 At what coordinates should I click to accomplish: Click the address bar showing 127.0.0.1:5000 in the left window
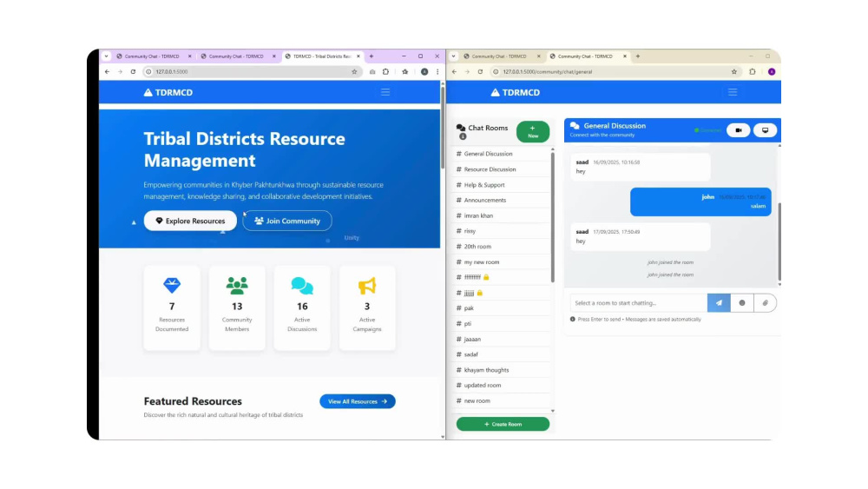coord(252,71)
